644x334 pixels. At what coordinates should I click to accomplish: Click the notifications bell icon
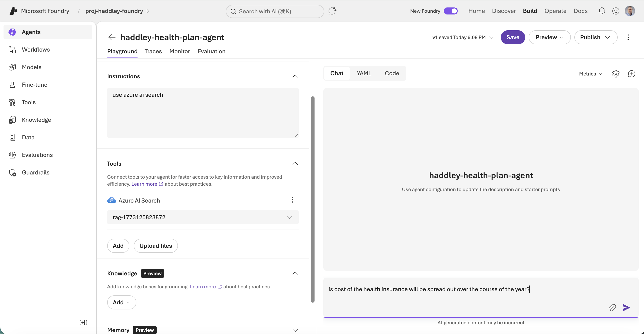coord(602,11)
